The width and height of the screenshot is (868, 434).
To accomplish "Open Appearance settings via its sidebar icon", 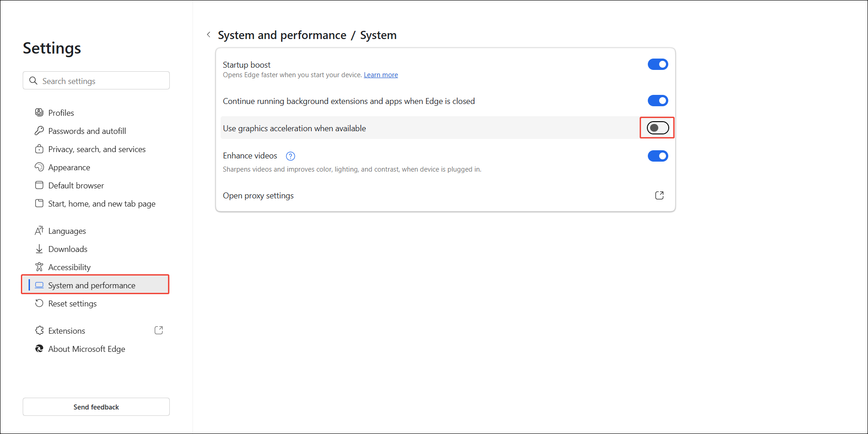I will (39, 167).
